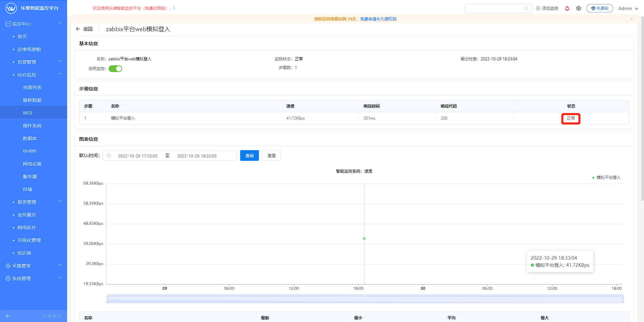Click the chart zoom range slider
Screen dimensions: 644x322
pos(365,299)
